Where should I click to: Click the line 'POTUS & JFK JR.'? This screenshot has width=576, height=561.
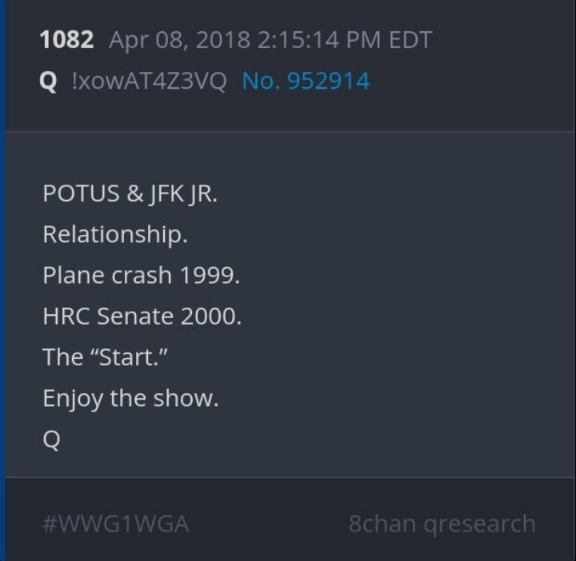click(x=130, y=194)
